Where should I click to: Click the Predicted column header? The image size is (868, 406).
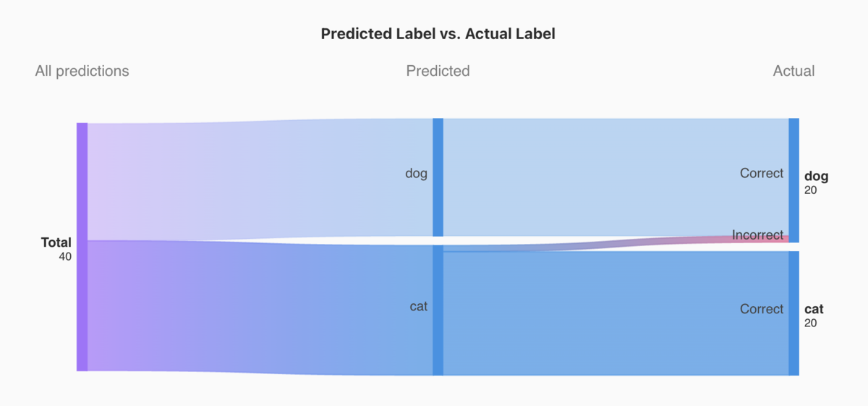438,71
